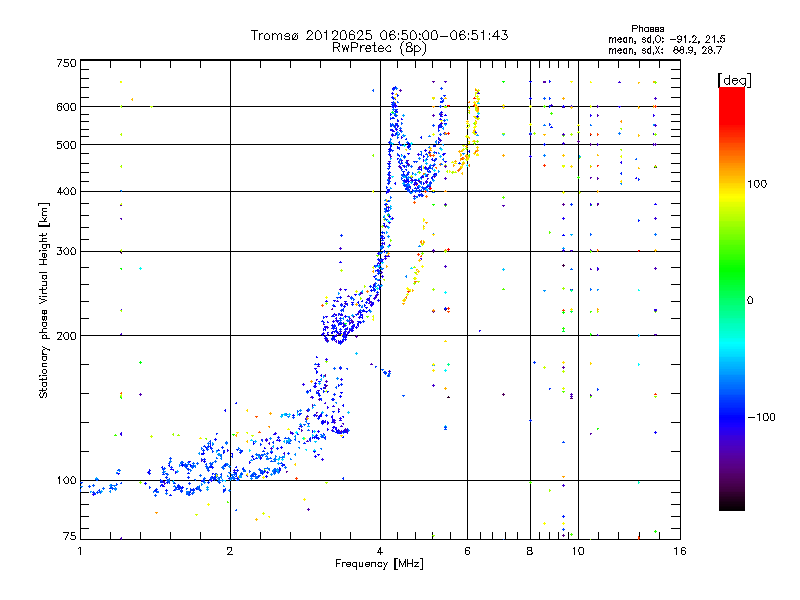800x600 pixels.
Task: Click the 'Phases' heading in the corner
Action: tap(647, 29)
